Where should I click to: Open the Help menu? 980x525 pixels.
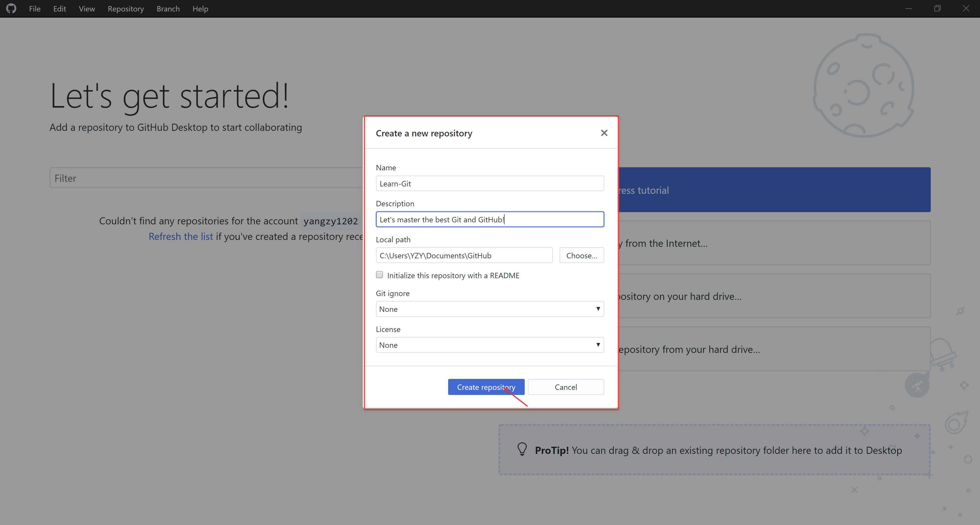pos(200,8)
